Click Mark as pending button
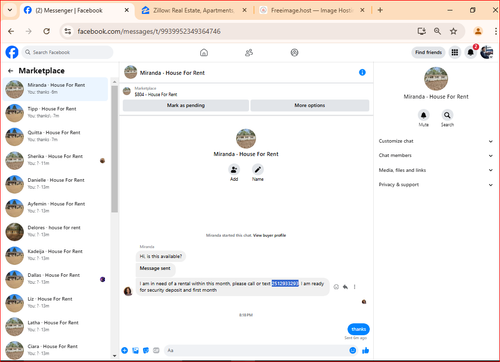 [x=186, y=105]
